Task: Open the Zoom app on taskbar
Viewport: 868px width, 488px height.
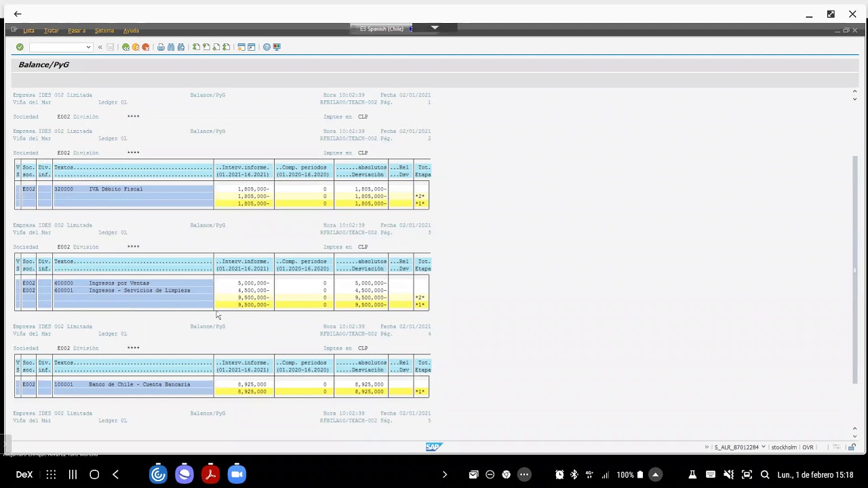Action: coord(237,474)
